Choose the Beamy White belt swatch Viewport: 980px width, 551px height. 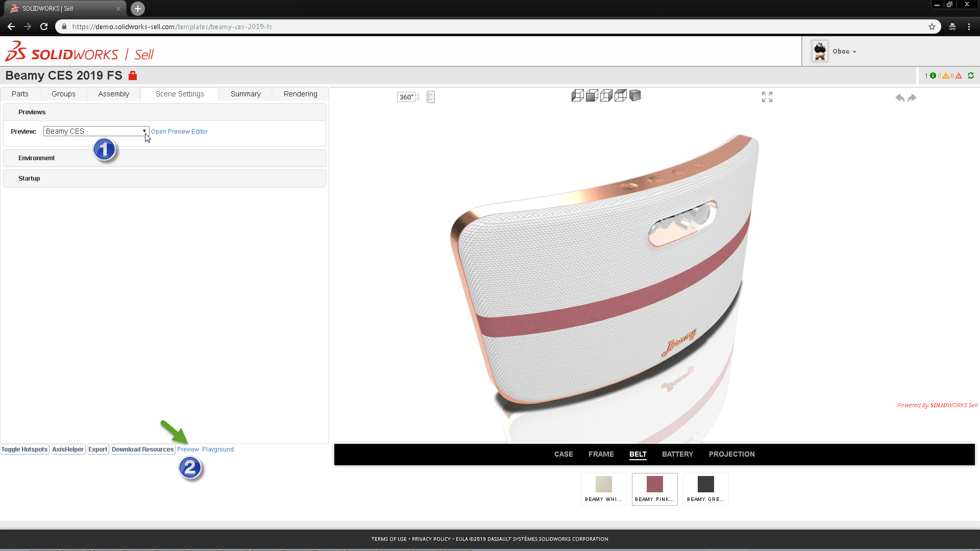coord(603,489)
